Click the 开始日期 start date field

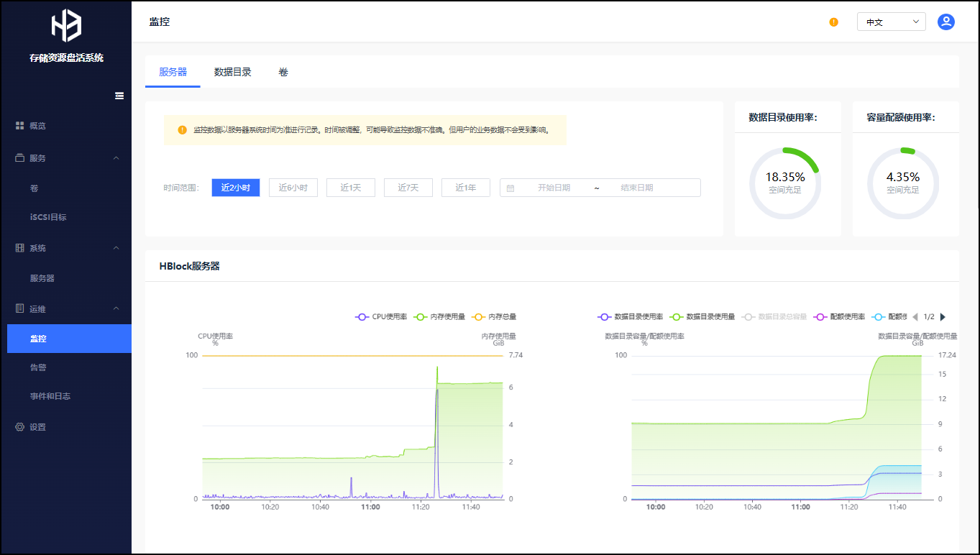554,188
